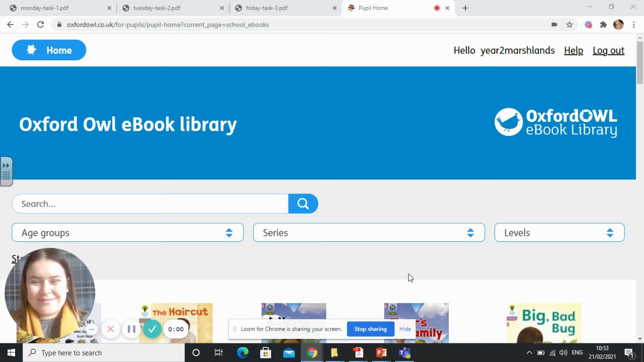Click the browser forward arrow
Viewport: 644px width, 362px height.
click(25, 25)
